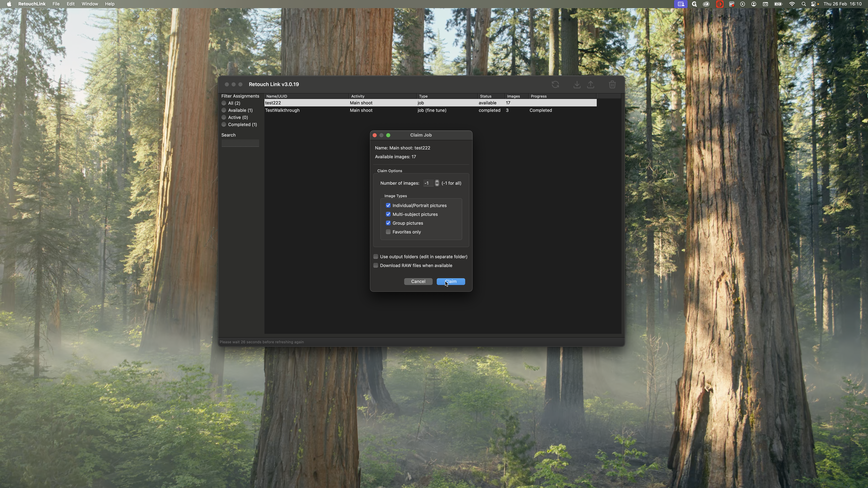Click the Number of images stepper arrows
This screenshot has width=868, height=488.
pos(437,183)
